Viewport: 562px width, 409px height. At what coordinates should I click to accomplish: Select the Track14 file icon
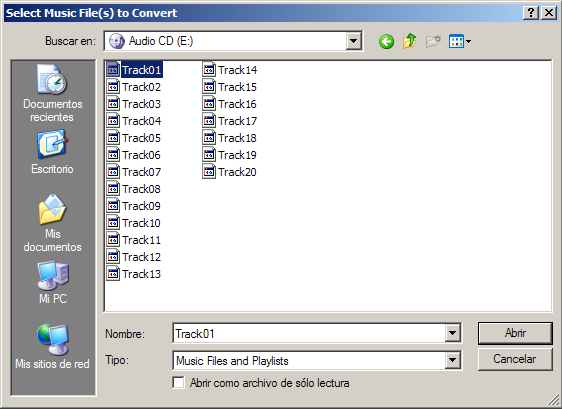209,70
